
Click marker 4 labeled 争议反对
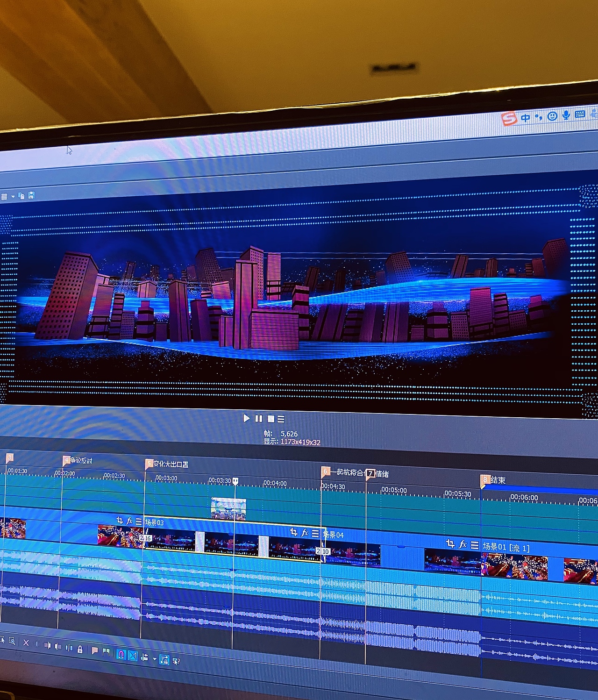point(66,461)
